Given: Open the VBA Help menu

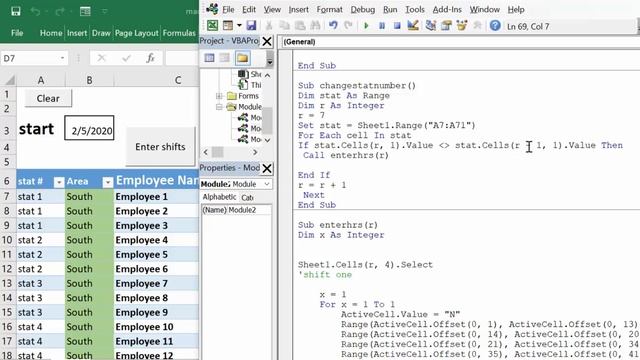Looking at the screenshot, I should [516, 9].
